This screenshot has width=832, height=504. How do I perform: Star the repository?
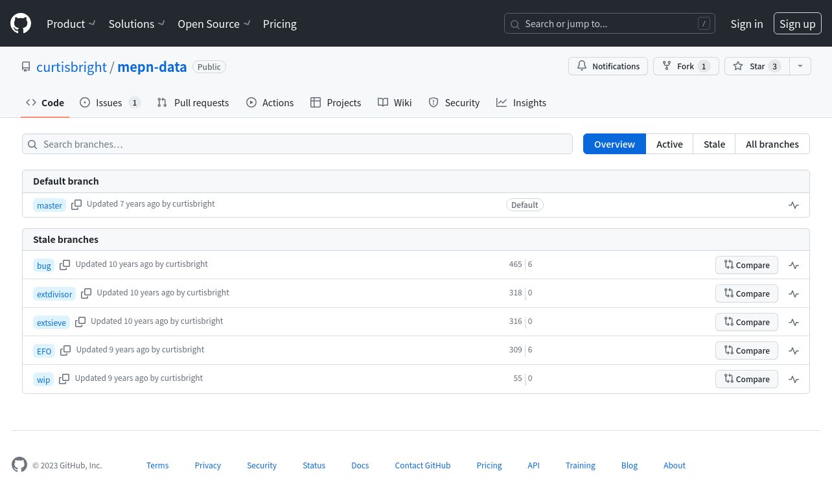click(x=757, y=66)
